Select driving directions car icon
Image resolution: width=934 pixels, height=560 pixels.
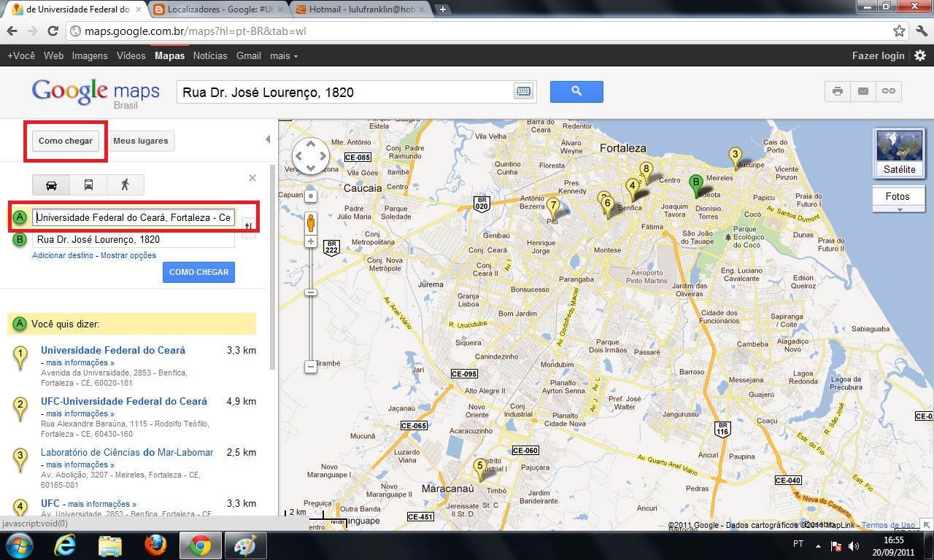click(x=51, y=185)
